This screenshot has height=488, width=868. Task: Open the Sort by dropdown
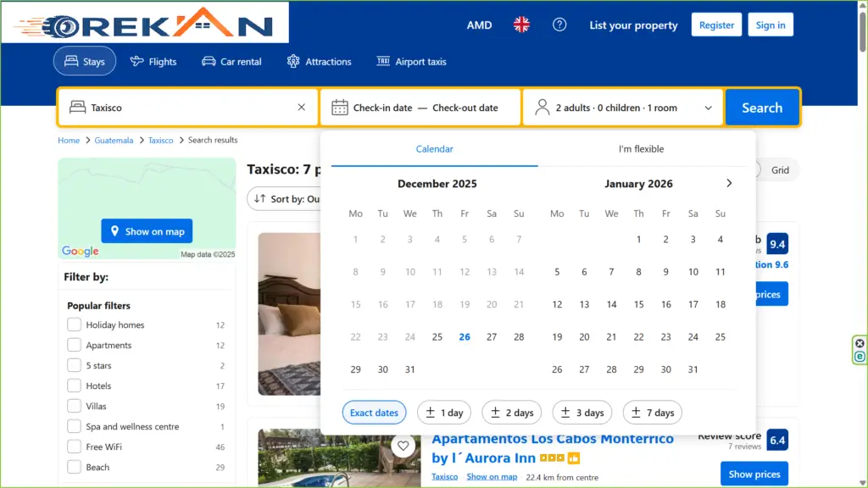[x=285, y=199]
